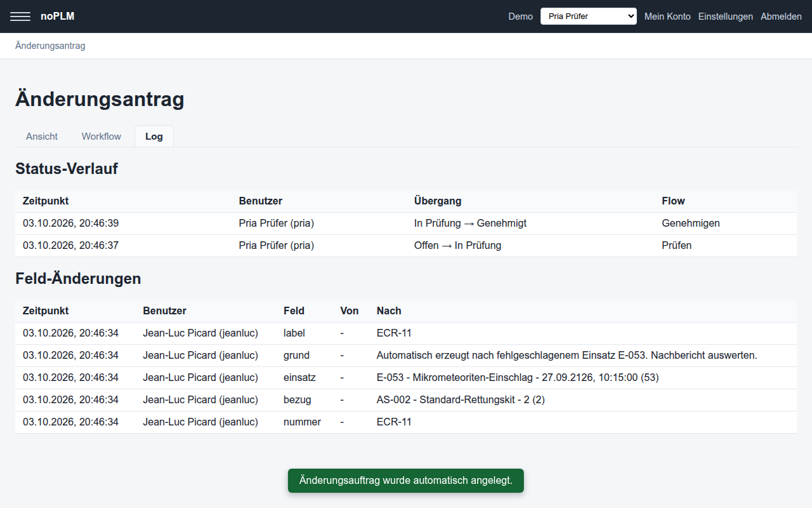Click timestamp 03.10.2026, 20:46:39
This screenshot has width=812, height=508.
tap(70, 224)
